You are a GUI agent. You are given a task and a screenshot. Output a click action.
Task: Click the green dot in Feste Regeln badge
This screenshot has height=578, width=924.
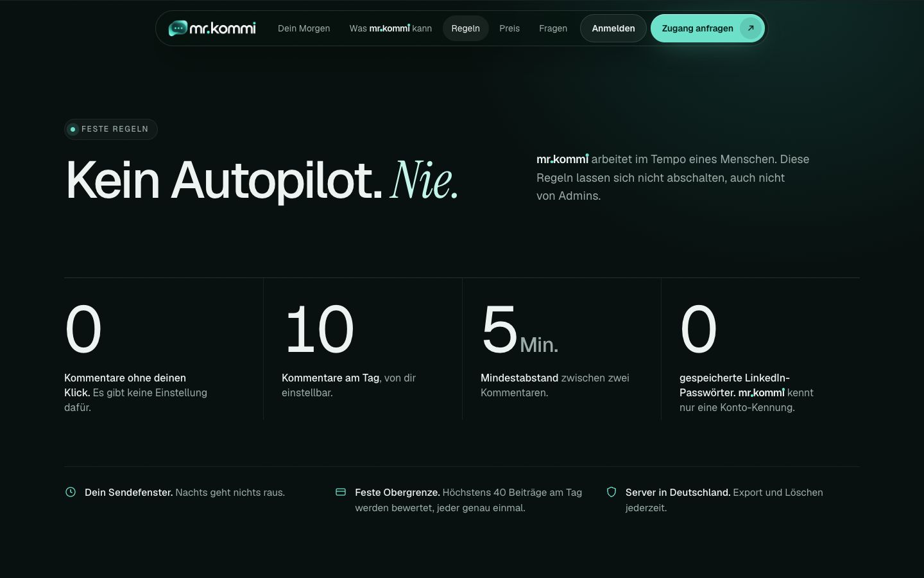pyautogui.click(x=73, y=129)
